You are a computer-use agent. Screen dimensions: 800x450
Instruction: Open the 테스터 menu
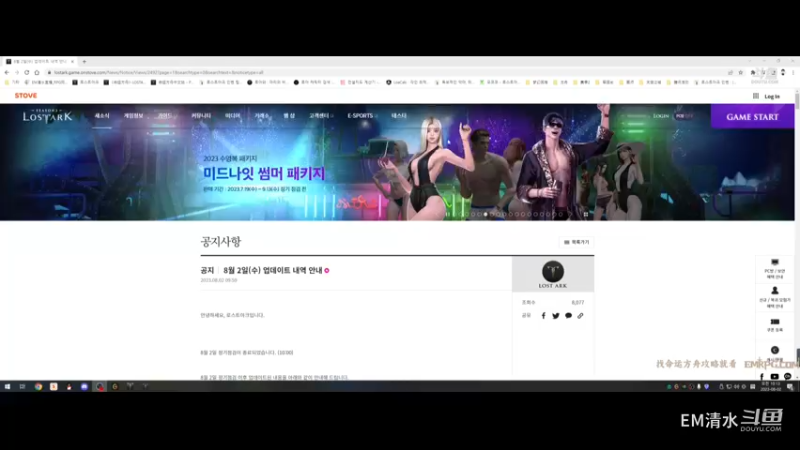399,116
